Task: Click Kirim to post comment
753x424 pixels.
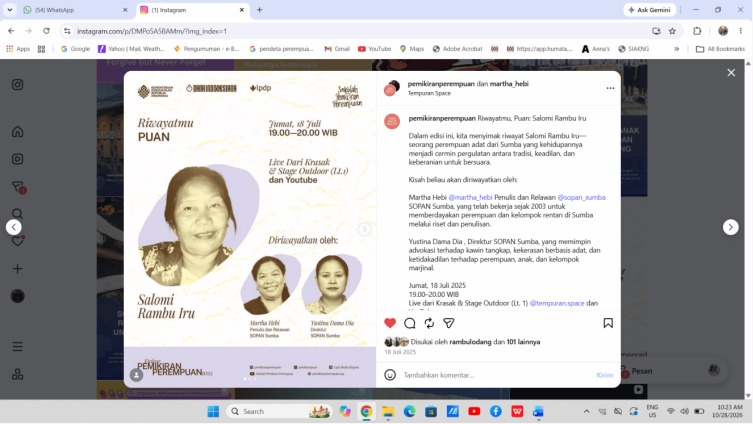Action: (604, 375)
